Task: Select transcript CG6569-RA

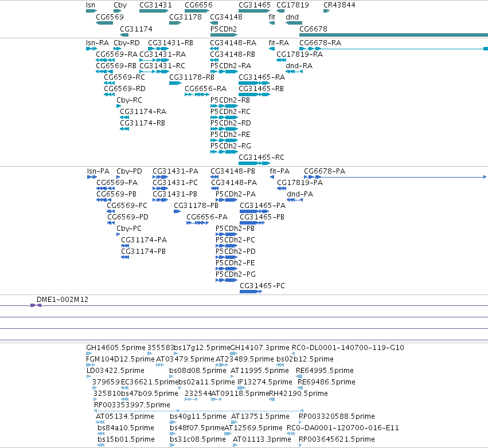Action: pyautogui.click(x=105, y=60)
